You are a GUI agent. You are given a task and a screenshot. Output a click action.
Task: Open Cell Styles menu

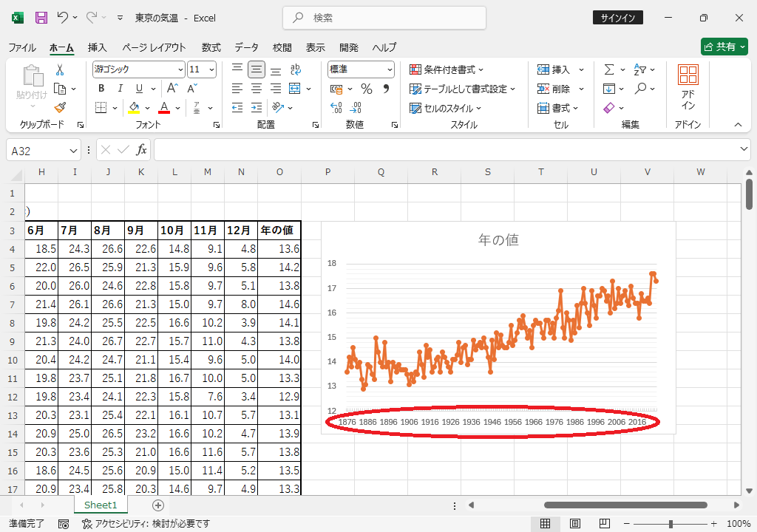click(445, 108)
